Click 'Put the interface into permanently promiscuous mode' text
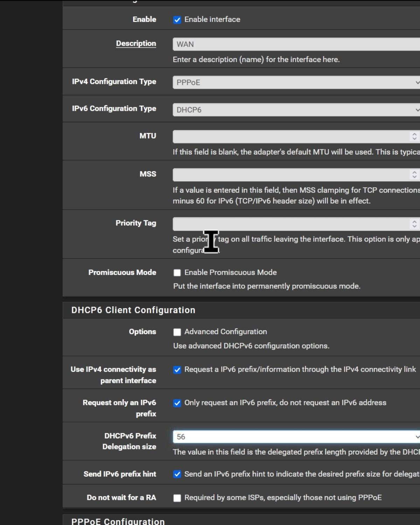420x525 pixels. (267, 286)
